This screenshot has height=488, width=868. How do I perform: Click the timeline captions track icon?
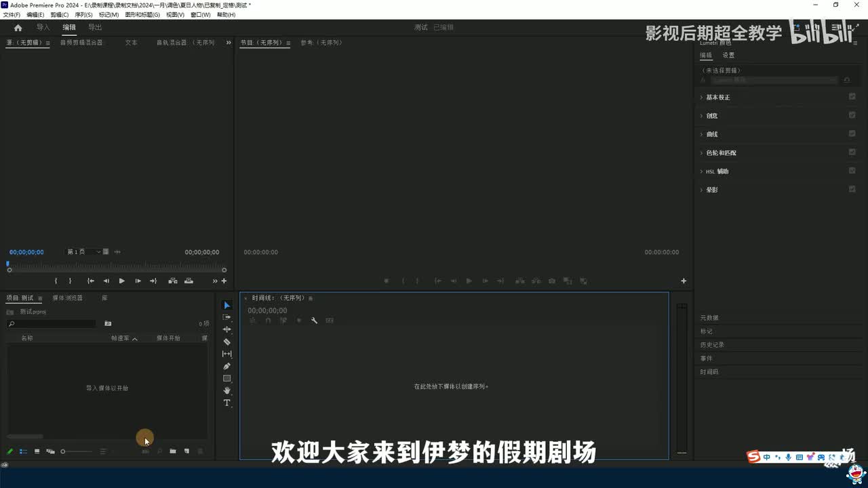[330, 320]
